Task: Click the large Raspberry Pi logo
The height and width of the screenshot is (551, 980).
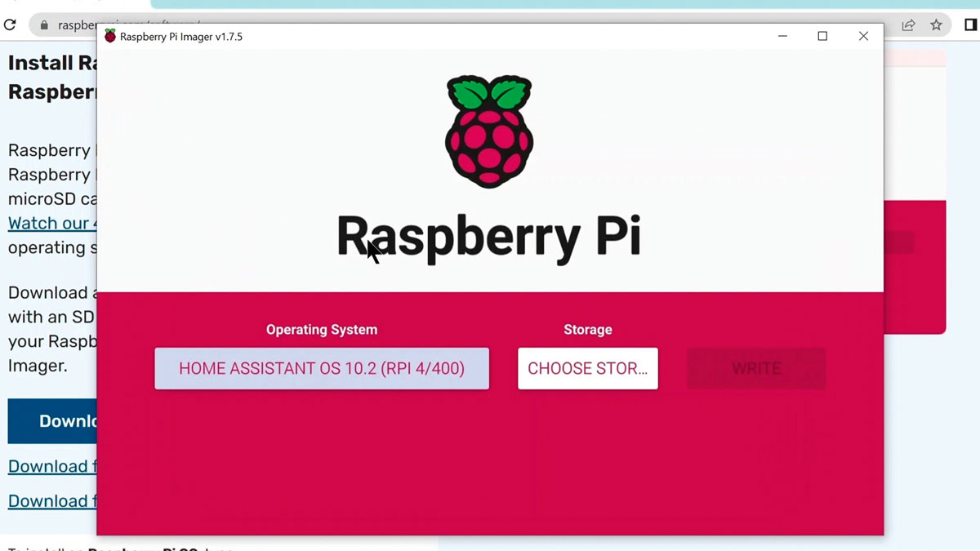Action: (489, 131)
